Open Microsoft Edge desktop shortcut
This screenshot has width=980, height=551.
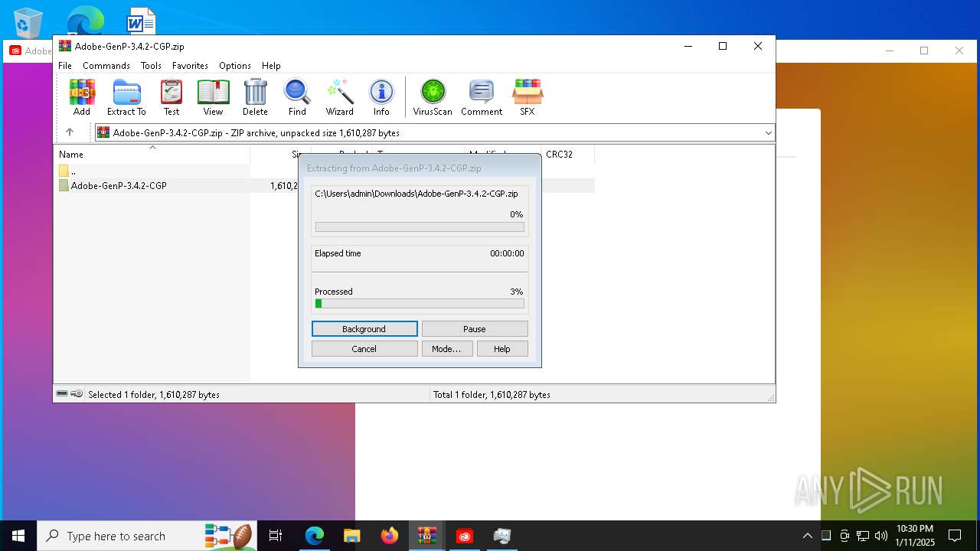85,20
